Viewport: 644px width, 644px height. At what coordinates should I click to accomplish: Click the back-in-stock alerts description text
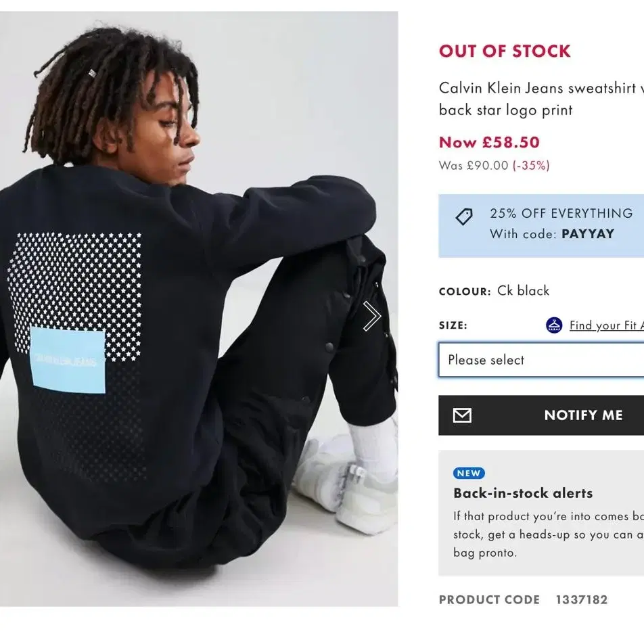pyautogui.click(x=549, y=534)
